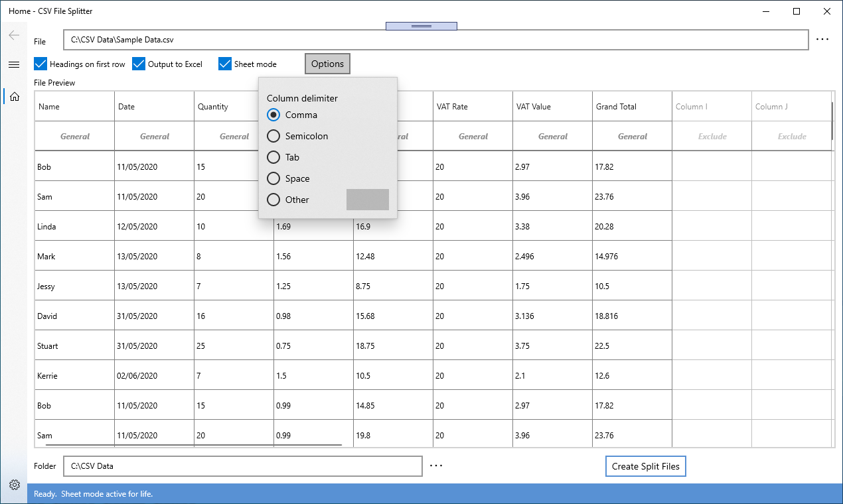Change Column I from Exclude
Image resolution: width=843 pixels, height=504 pixels.
[712, 136]
